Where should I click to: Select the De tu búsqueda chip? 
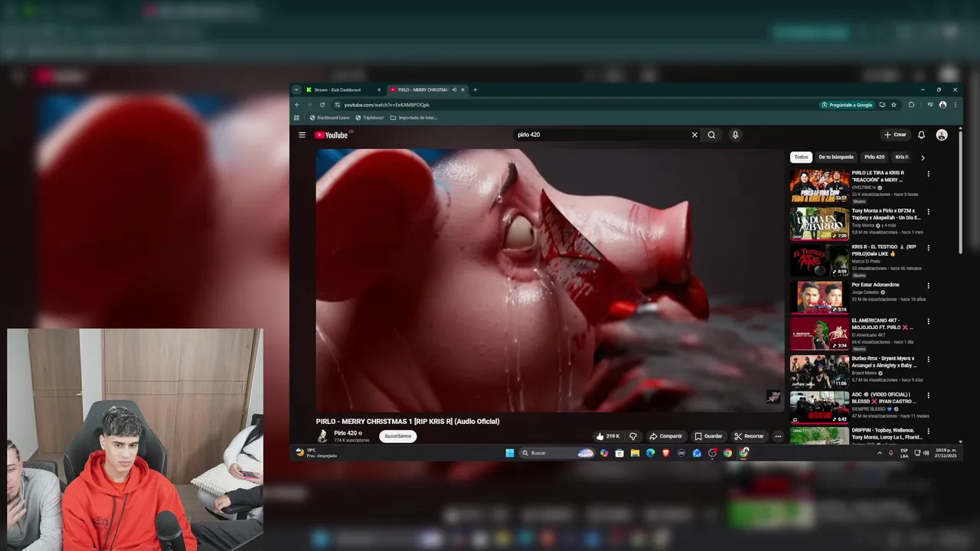point(836,157)
